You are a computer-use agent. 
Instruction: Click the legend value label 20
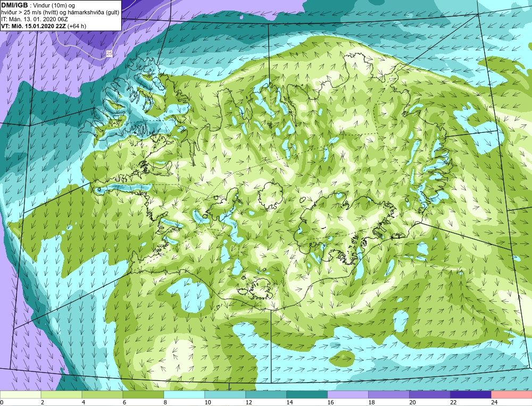pyautogui.click(x=412, y=402)
